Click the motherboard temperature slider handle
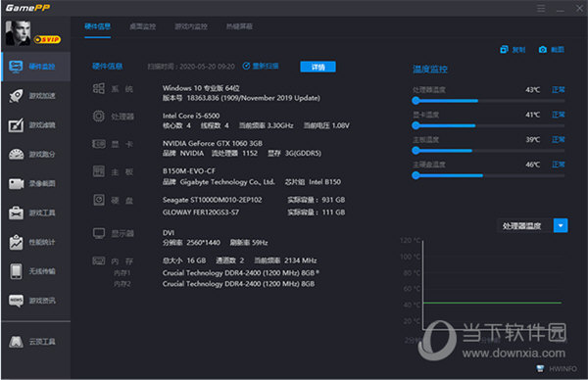This screenshot has width=588, height=380. click(416, 151)
